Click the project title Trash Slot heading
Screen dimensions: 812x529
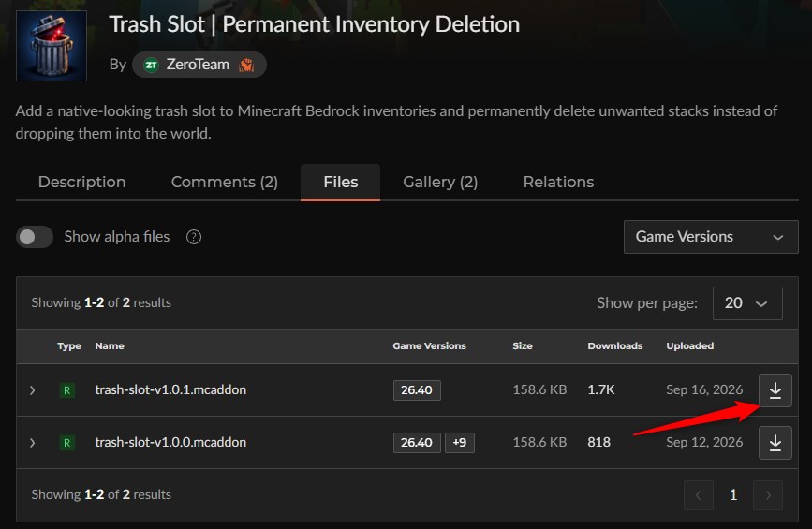tap(315, 25)
